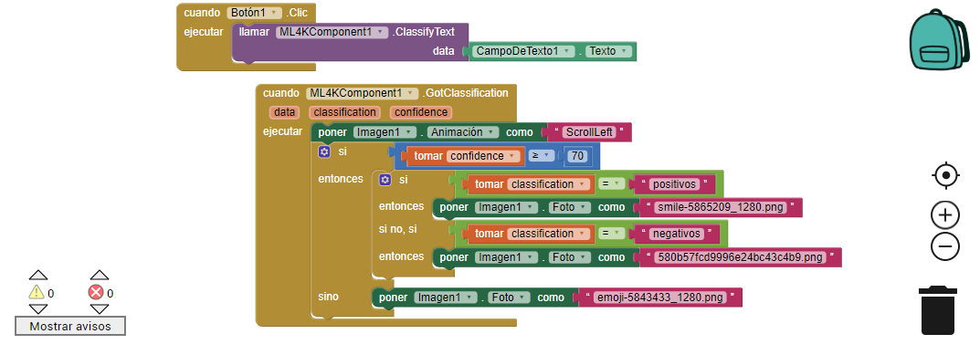Click the error count 0 beside the red circle
Screen dimensions: 980x355
[110, 293]
